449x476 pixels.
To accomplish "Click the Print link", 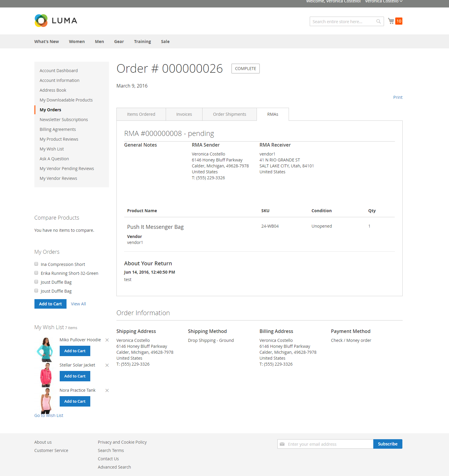I will click(x=398, y=97).
